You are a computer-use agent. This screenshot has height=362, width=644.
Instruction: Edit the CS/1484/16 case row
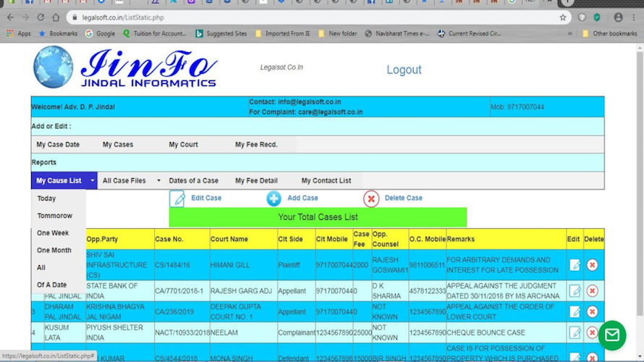(575, 265)
